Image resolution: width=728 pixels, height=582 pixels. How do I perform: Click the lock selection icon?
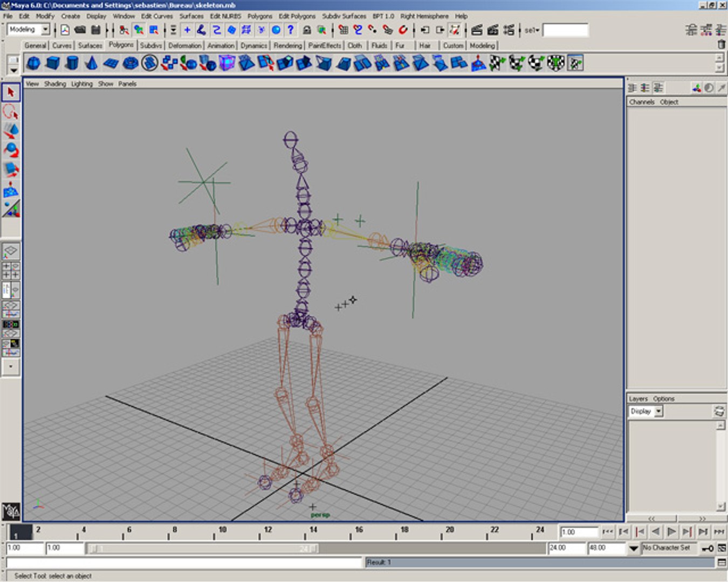307,30
